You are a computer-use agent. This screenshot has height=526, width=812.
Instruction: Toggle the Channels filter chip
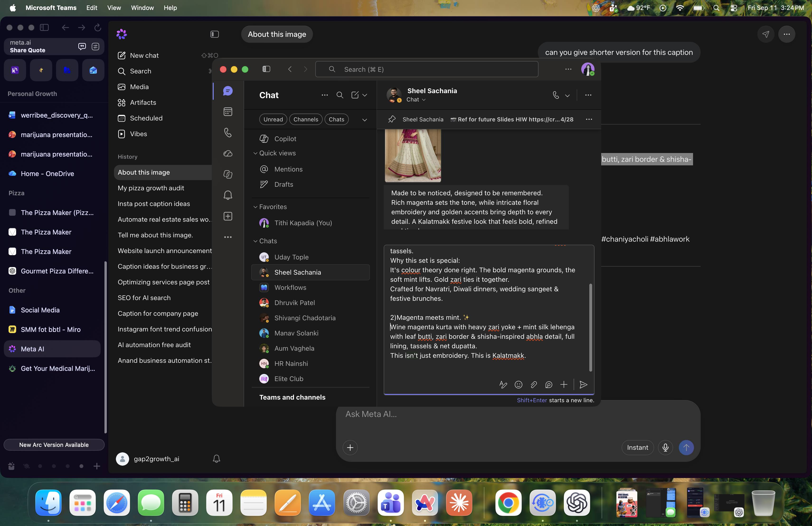click(306, 120)
